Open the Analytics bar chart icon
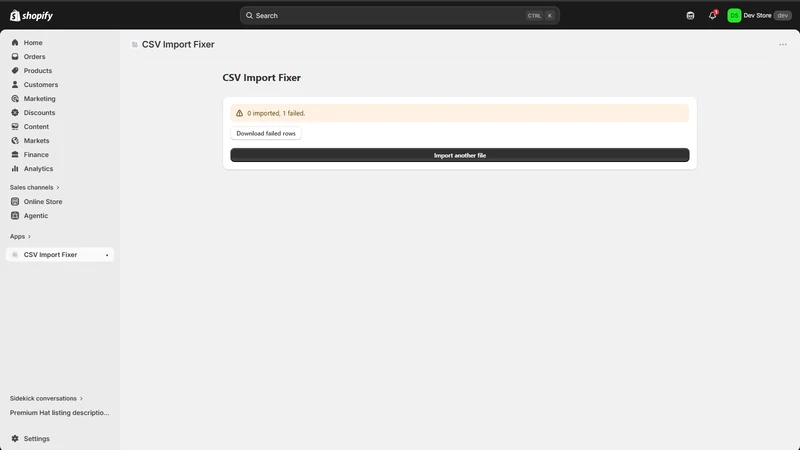The width and height of the screenshot is (800, 450). click(x=15, y=168)
